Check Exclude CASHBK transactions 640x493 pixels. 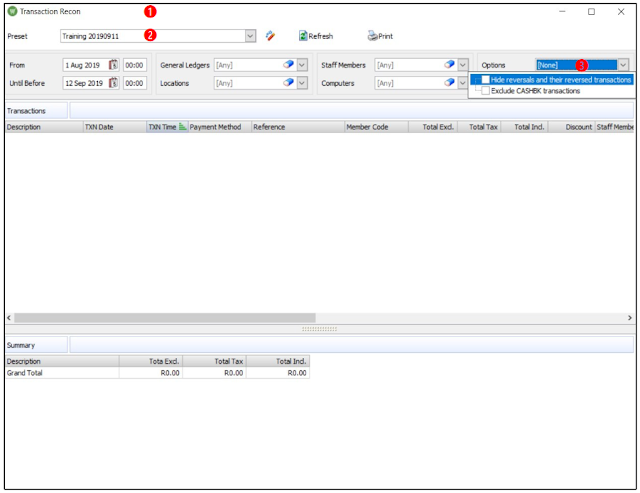(485, 91)
